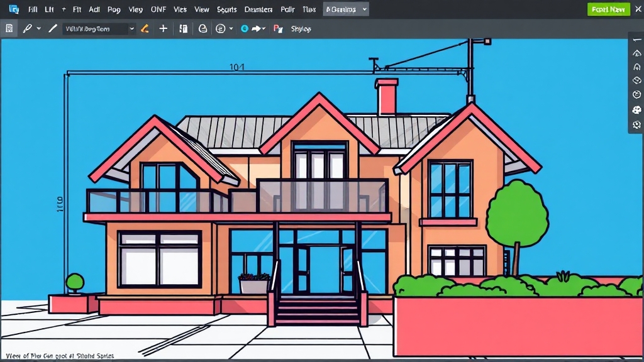Screen dimensions: 644x362
Task: Select the line drawing tool
Action: [x=53, y=29]
